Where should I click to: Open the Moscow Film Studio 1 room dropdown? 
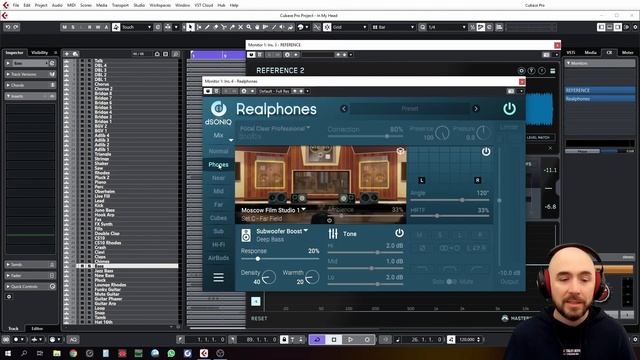273,210
